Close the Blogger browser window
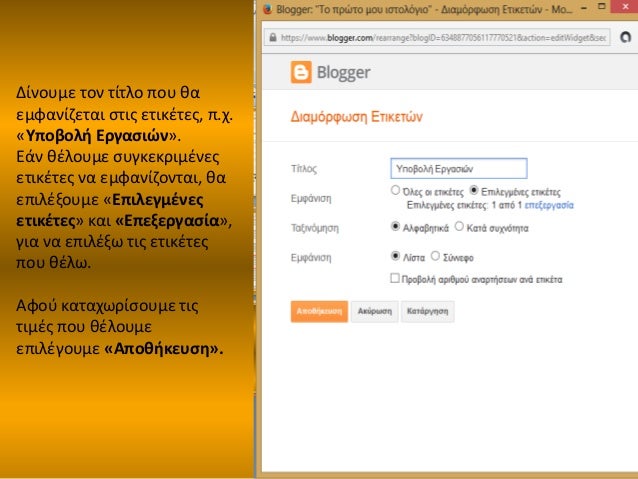638x479 pixels. click(625, 7)
